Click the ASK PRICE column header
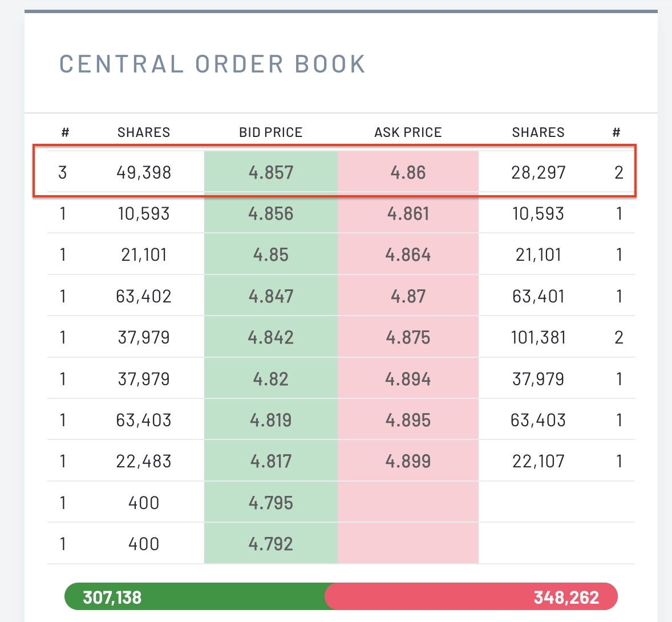 pyautogui.click(x=408, y=132)
